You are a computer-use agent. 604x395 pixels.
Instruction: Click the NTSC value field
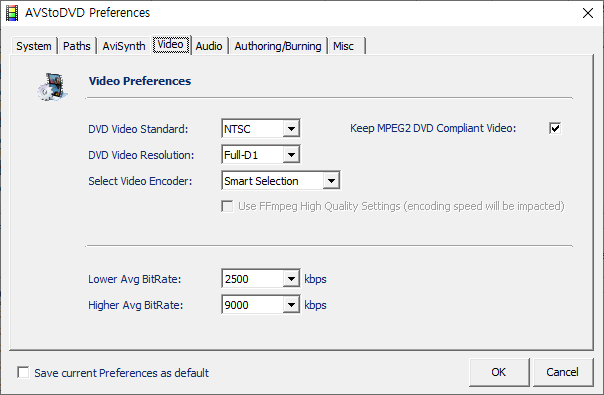(x=253, y=128)
